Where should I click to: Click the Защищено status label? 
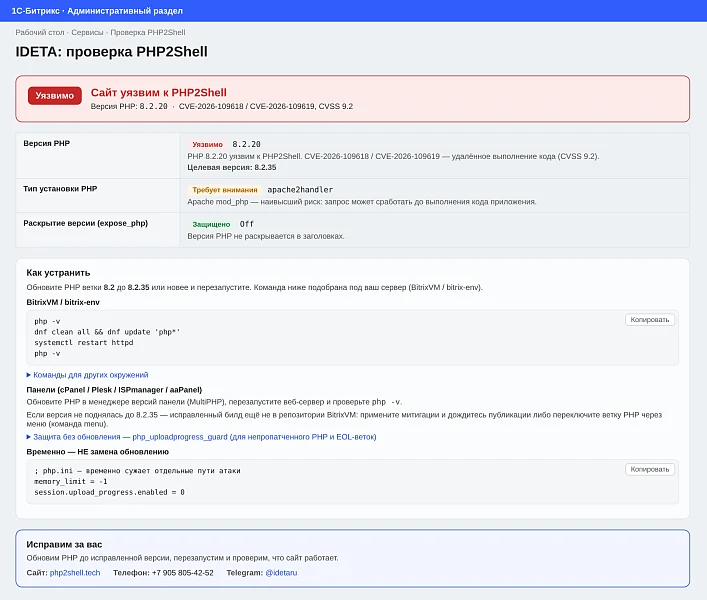(x=211, y=224)
